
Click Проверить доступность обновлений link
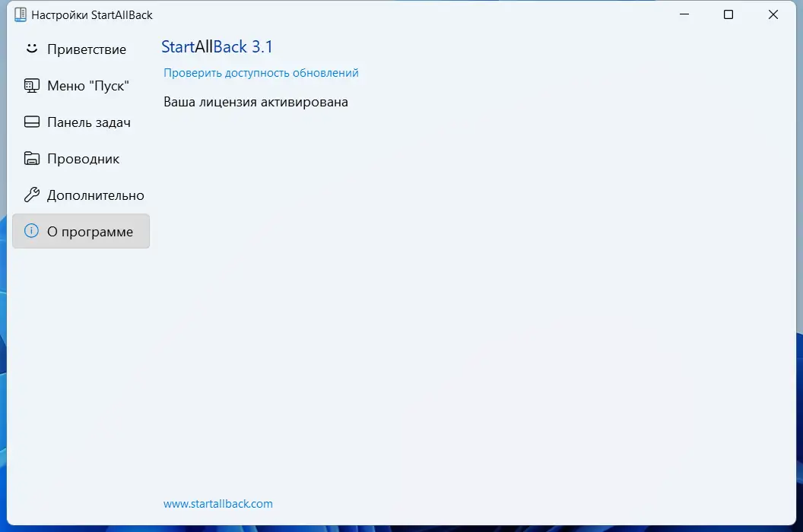pyautogui.click(x=261, y=72)
